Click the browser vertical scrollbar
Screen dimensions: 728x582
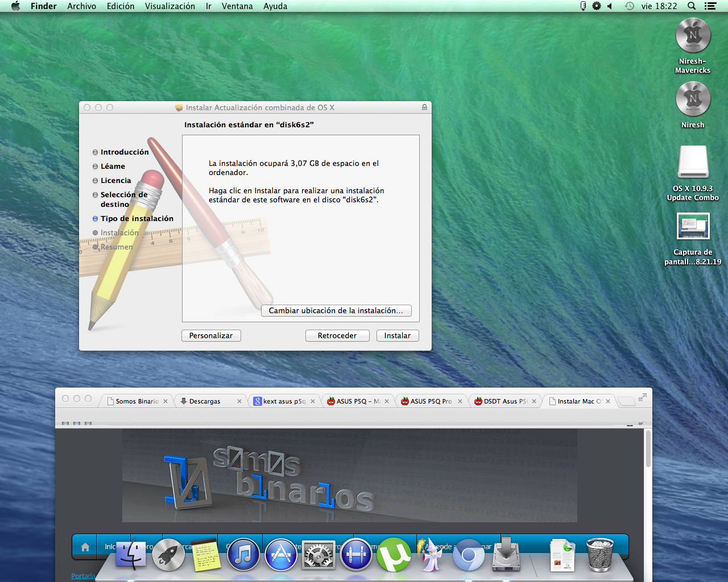coord(648,448)
